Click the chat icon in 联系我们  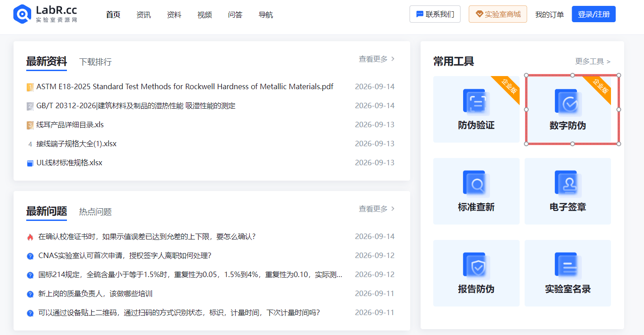(420, 14)
